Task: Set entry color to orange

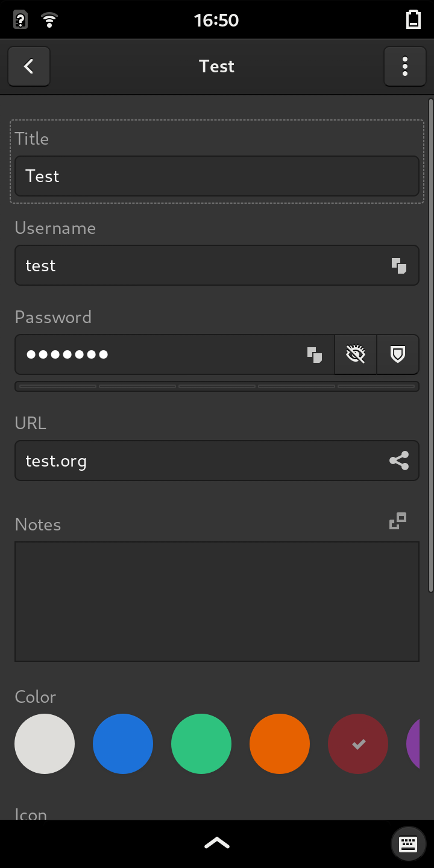Action: click(x=280, y=744)
